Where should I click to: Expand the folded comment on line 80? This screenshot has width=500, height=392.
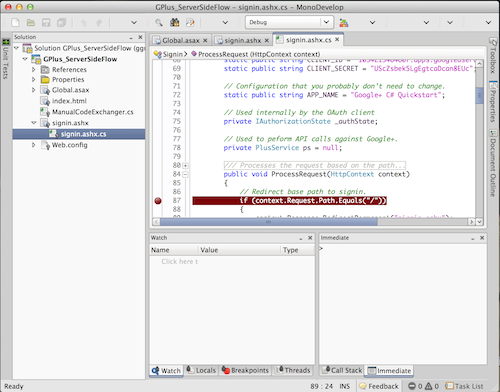point(185,166)
